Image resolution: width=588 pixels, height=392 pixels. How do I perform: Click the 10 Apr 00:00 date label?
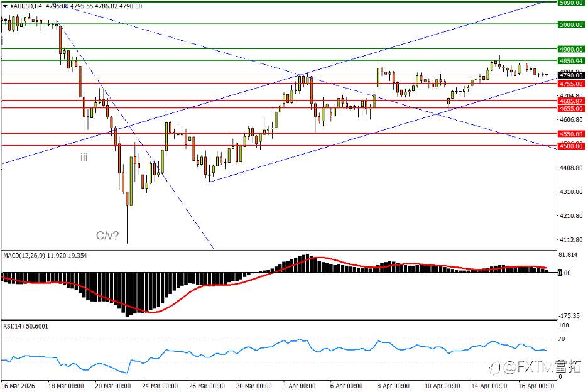(442, 386)
